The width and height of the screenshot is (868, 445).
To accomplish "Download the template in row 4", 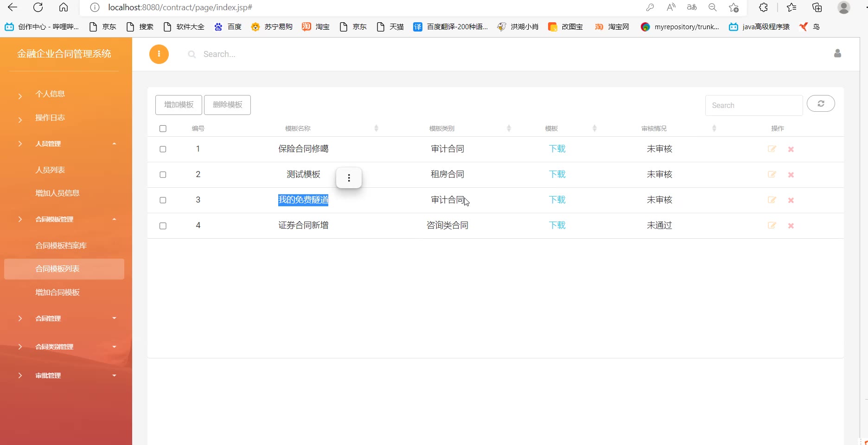I will coord(557,225).
